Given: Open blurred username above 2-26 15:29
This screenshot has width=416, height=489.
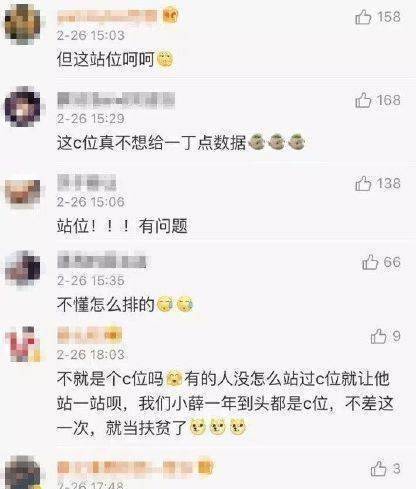Looking at the screenshot, I should pos(116,100).
